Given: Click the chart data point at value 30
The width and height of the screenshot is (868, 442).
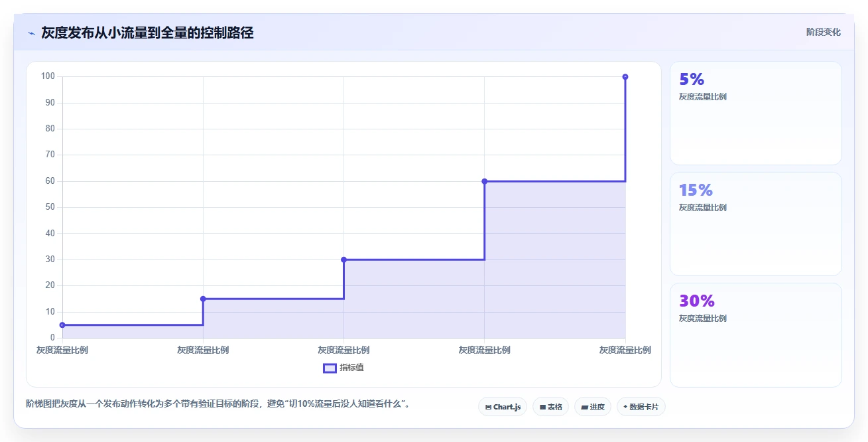Looking at the screenshot, I should [343, 259].
